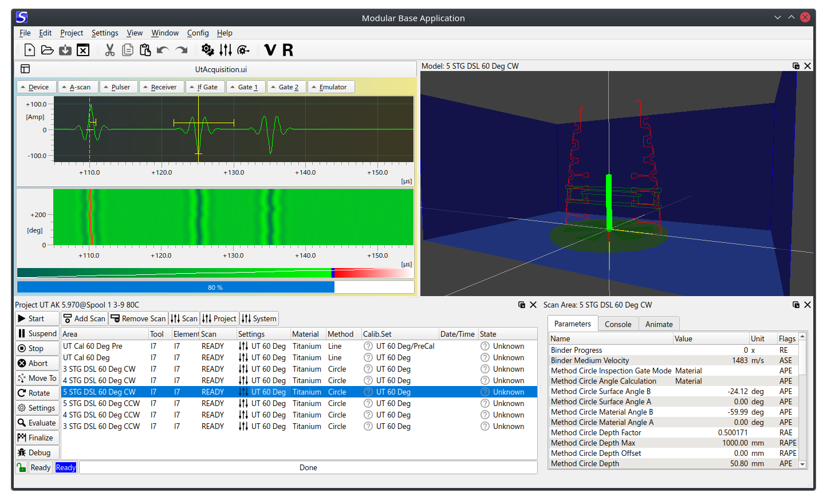
Task: Expand the Emulator section
Action: coord(332,87)
